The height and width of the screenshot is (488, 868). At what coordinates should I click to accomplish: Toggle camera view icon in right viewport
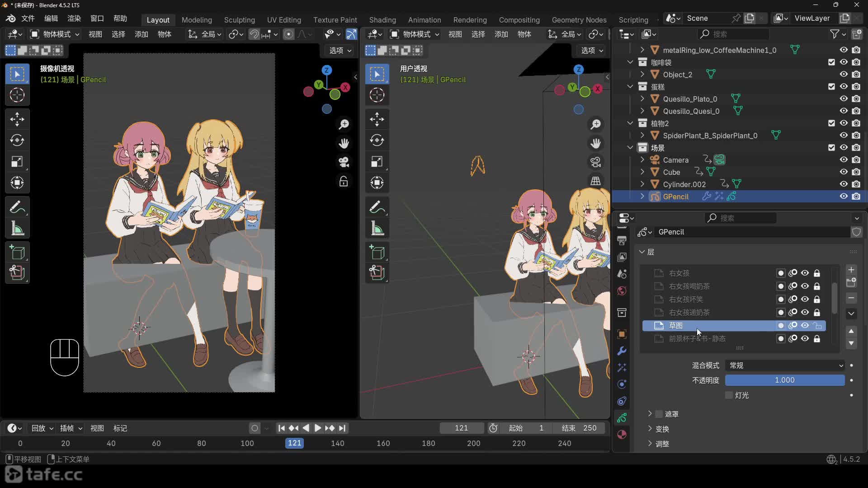596,162
